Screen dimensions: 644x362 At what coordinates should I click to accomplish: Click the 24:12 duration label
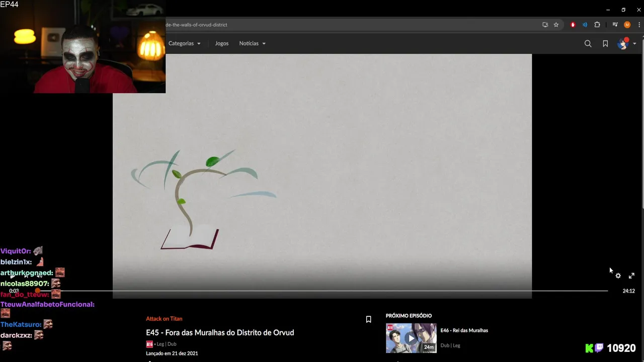click(x=628, y=291)
